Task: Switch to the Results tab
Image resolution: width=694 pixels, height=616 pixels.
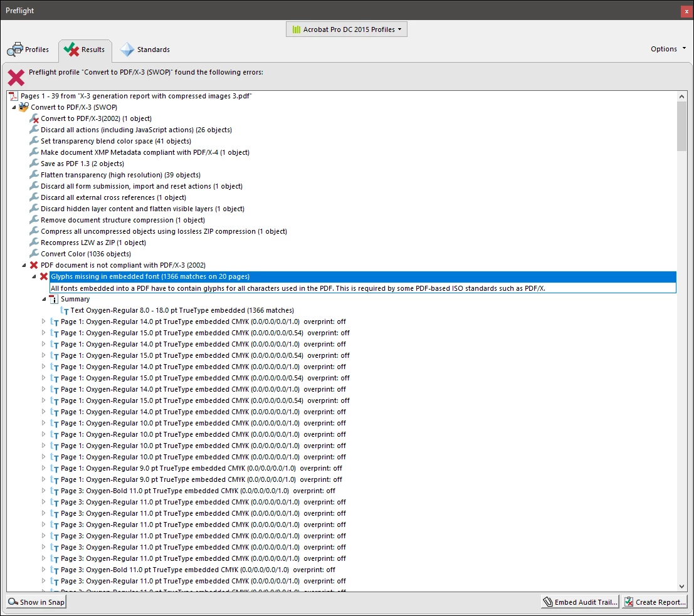Action: tap(85, 50)
